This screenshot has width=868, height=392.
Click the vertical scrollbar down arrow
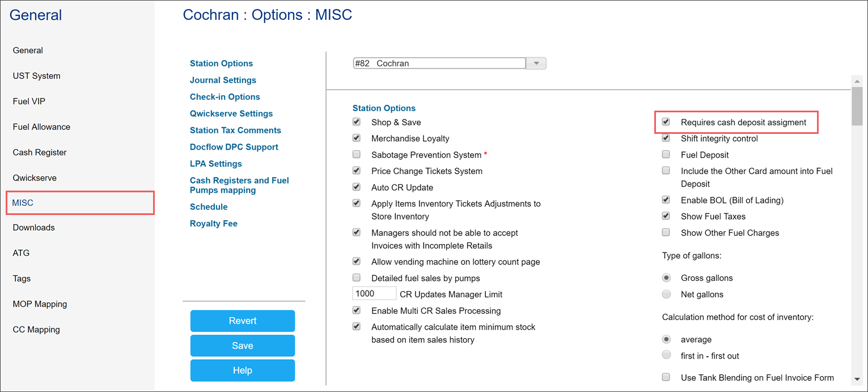pyautogui.click(x=857, y=378)
